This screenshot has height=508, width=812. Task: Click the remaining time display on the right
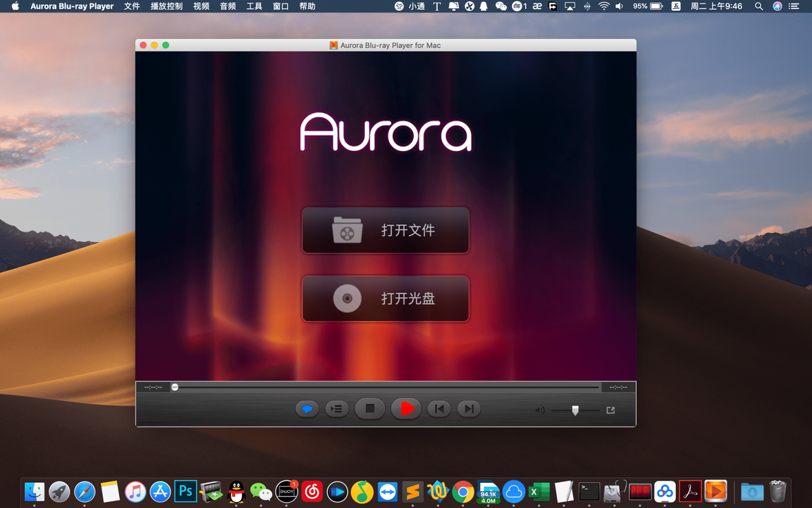(x=618, y=387)
